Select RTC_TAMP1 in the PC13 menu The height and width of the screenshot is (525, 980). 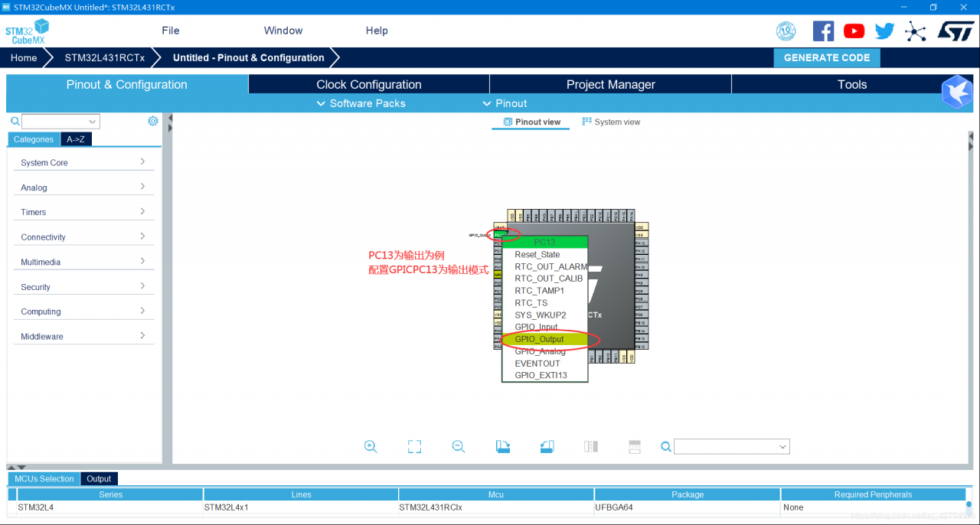click(544, 291)
